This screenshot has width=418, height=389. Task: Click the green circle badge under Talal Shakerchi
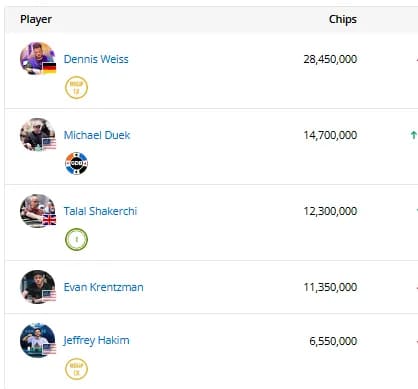pyautogui.click(x=76, y=239)
